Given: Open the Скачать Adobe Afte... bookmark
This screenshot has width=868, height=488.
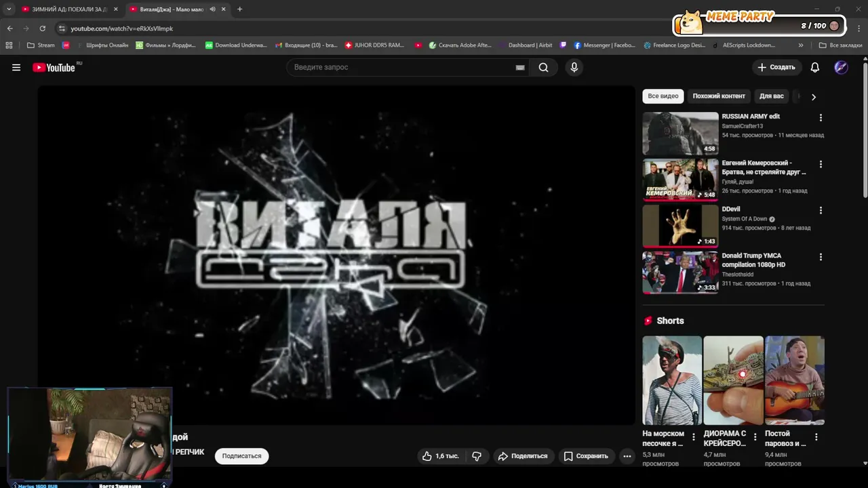Looking at the screenshot, I should (x=460, y=45).
